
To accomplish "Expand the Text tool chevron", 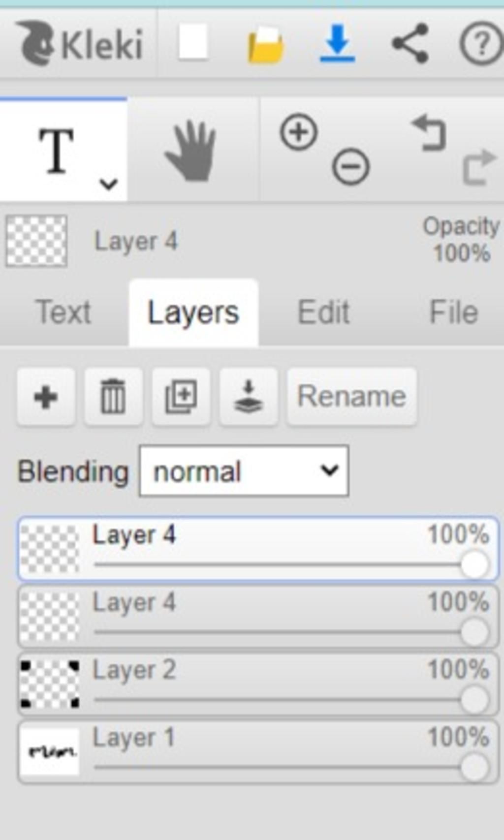I will point(108,185).
